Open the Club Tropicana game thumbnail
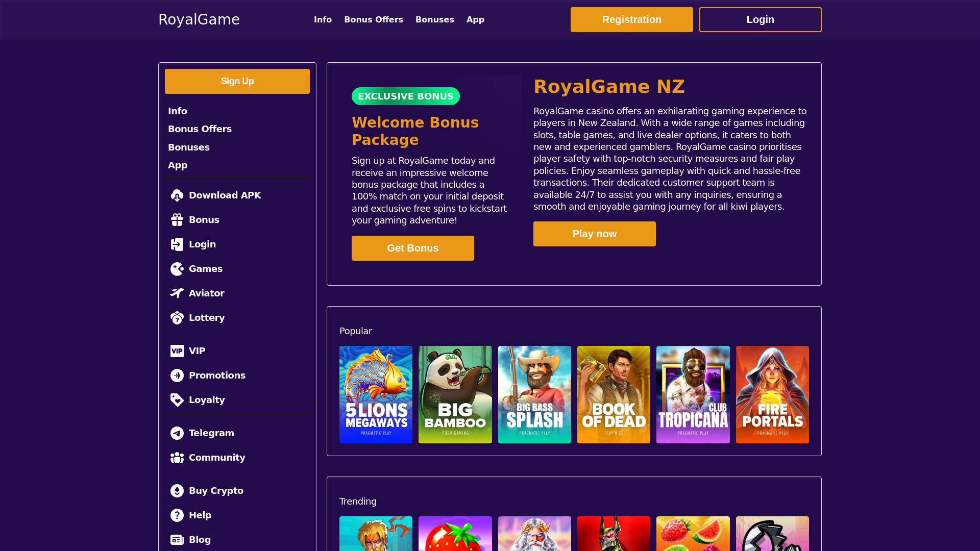Screen dimensions: 980x551 pyautogui.click(x=693, y=394)
